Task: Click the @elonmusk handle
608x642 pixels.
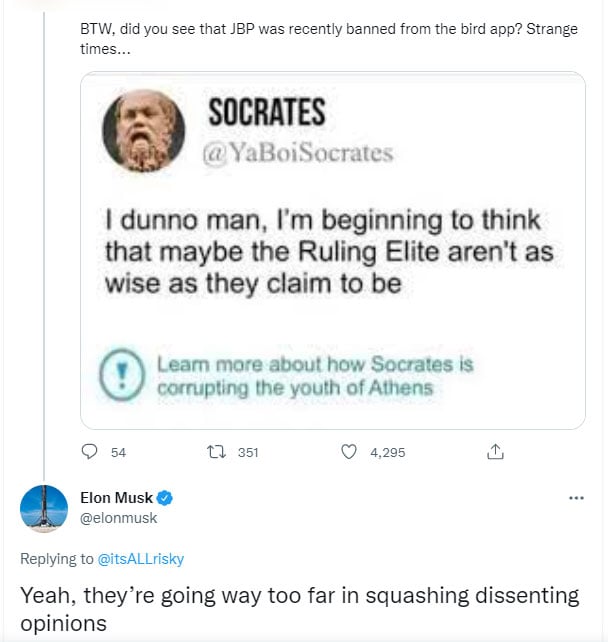Action: (x=118, y=518)
